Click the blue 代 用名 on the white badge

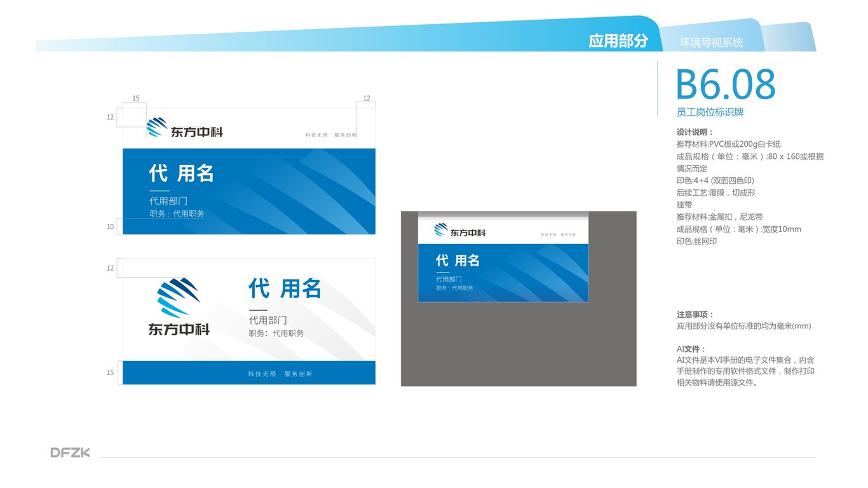[x=285, y=288]
